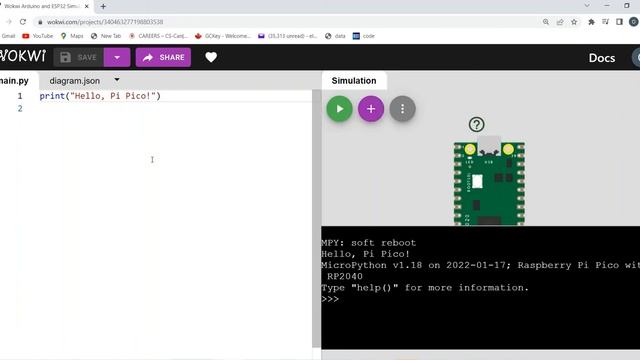Open the browser profile avatar

tap(634, 22)
